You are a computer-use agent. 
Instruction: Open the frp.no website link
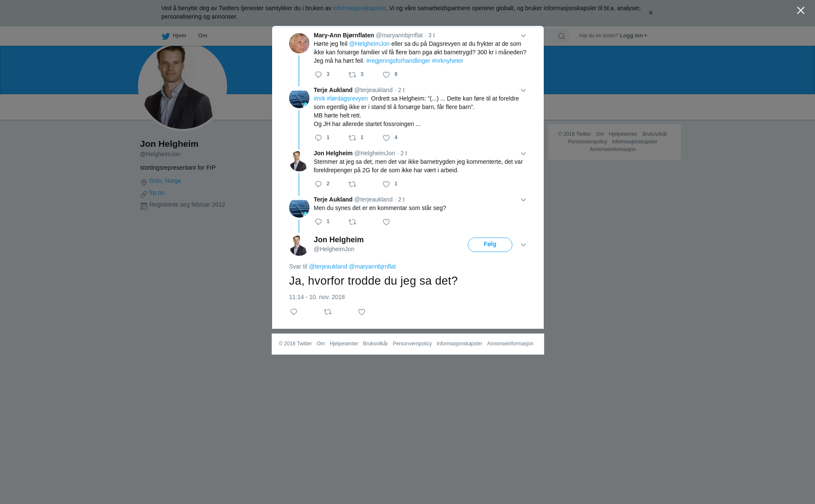[x=157, y=193]
